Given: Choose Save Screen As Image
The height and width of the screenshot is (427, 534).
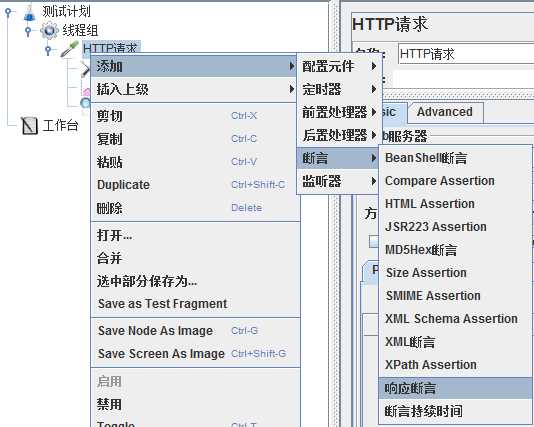Looking at the screenshot, I should (195, 354).
